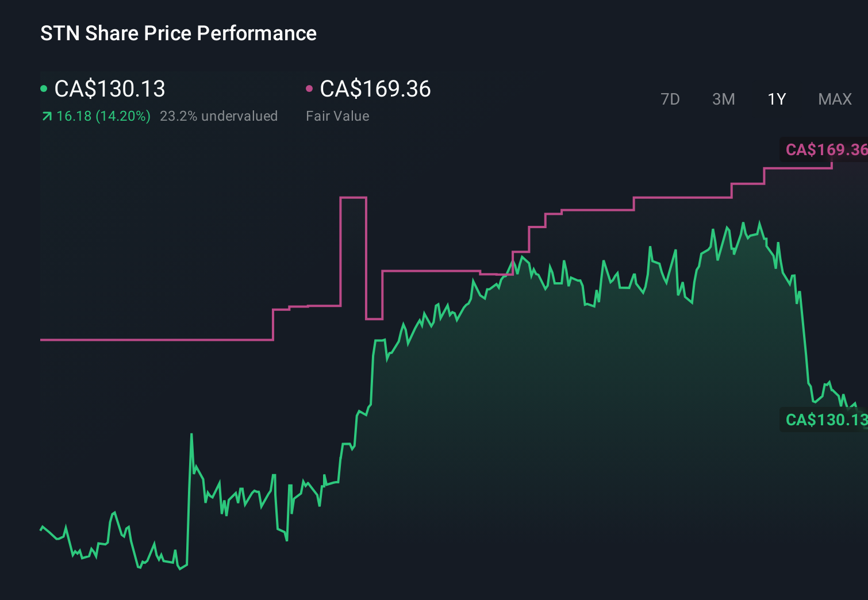Image resolution: width=868 pixels, height=600 pixels.
Task: Click the dip in the fair value line
Action: click(x=375, y=317)
